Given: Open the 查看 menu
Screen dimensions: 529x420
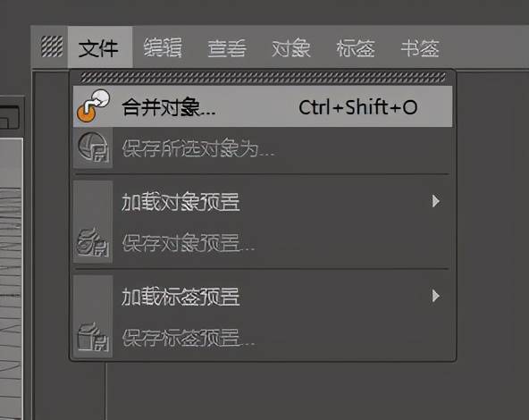Looking at the screenshot, I should pyautogui.click(x=227, y=47).
